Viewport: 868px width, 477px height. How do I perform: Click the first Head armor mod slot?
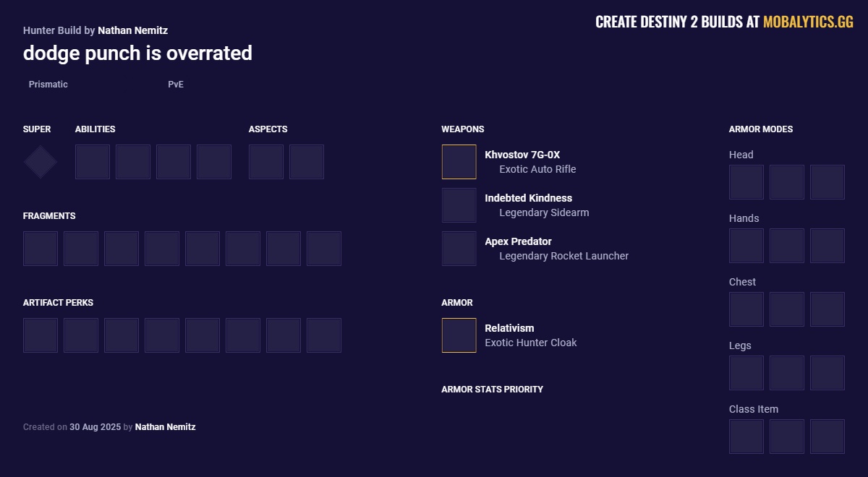pos(746,182)
